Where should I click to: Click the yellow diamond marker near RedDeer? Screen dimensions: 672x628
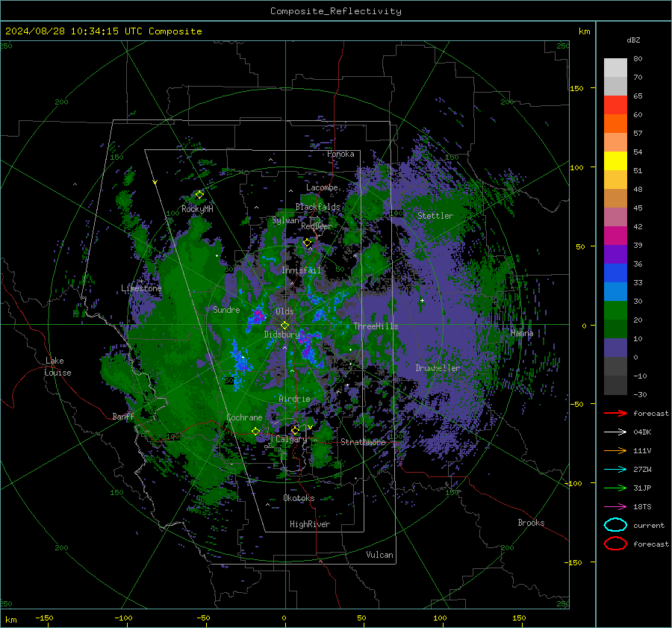pos(307,243)
